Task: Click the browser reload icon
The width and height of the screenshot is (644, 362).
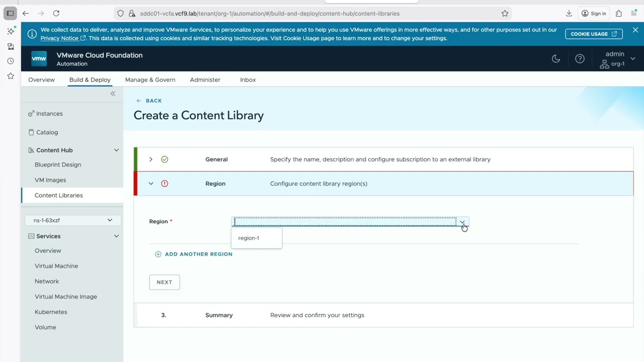Action: (x=56, y=14)
